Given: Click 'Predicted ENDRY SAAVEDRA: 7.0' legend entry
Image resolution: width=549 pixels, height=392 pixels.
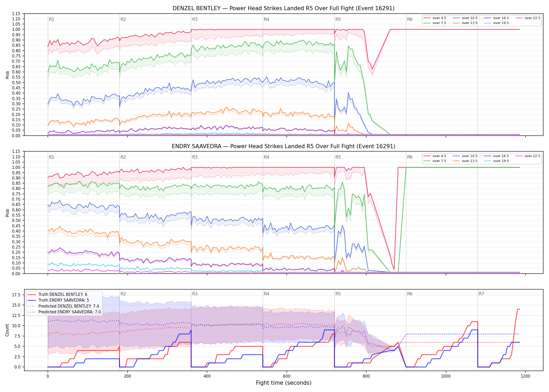Looking at the screenshot, I should [x=64, y=312].
